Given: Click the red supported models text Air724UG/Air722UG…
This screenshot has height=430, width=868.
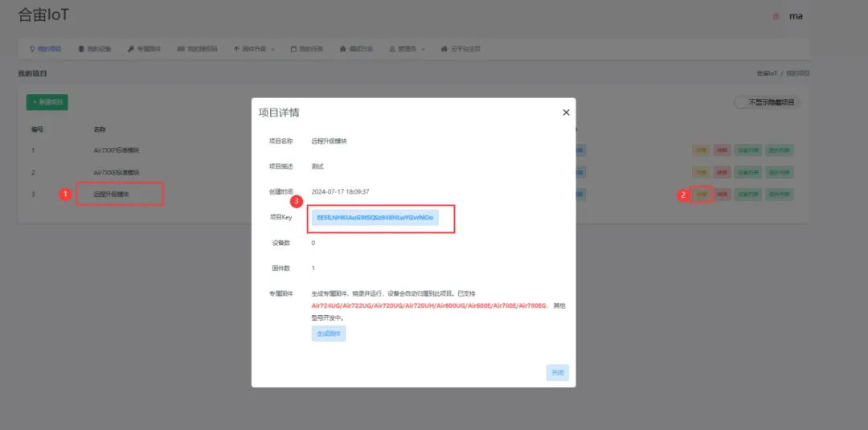Looking at the screenshot, I should coord(429,305).
